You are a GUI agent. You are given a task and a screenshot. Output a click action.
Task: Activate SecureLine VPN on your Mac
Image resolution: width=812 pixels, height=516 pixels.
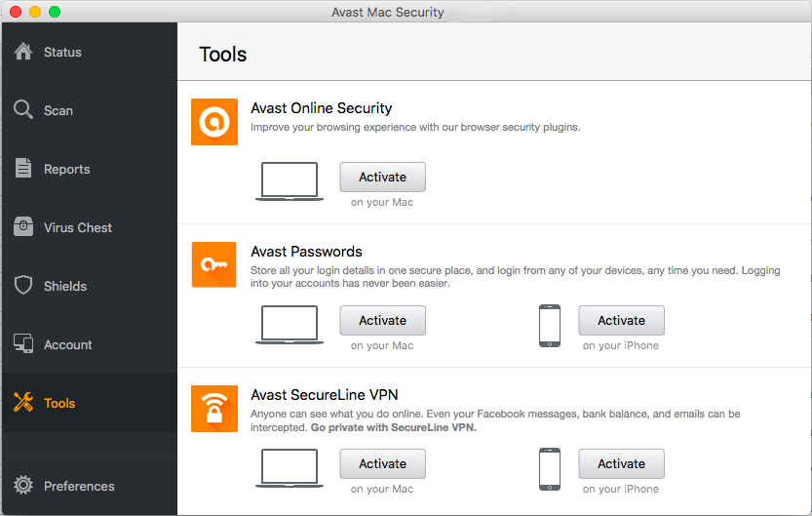coord(382,463)
